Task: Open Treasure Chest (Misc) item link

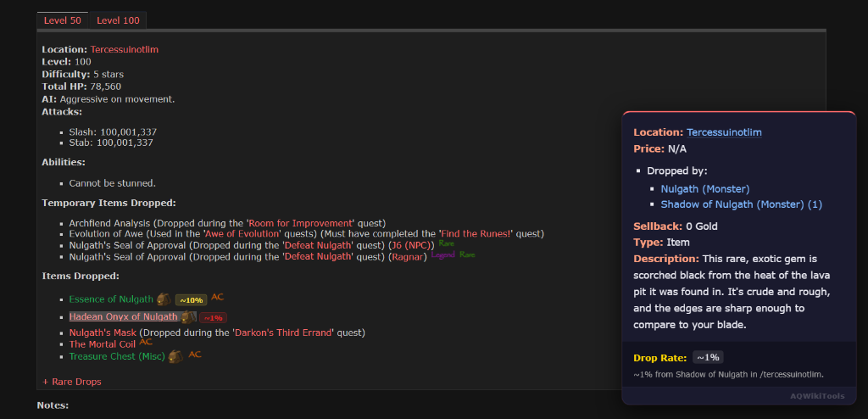Action: click(x=117, y=356)
